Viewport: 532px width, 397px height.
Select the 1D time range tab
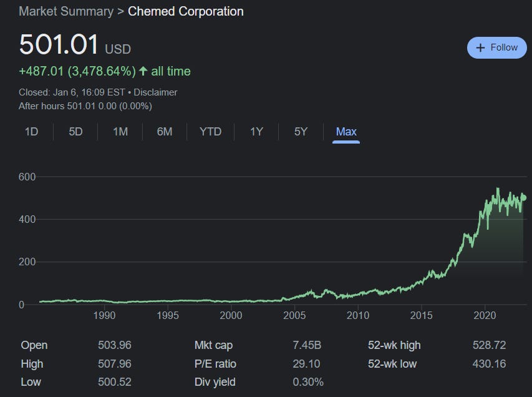[x=30, y=132]
